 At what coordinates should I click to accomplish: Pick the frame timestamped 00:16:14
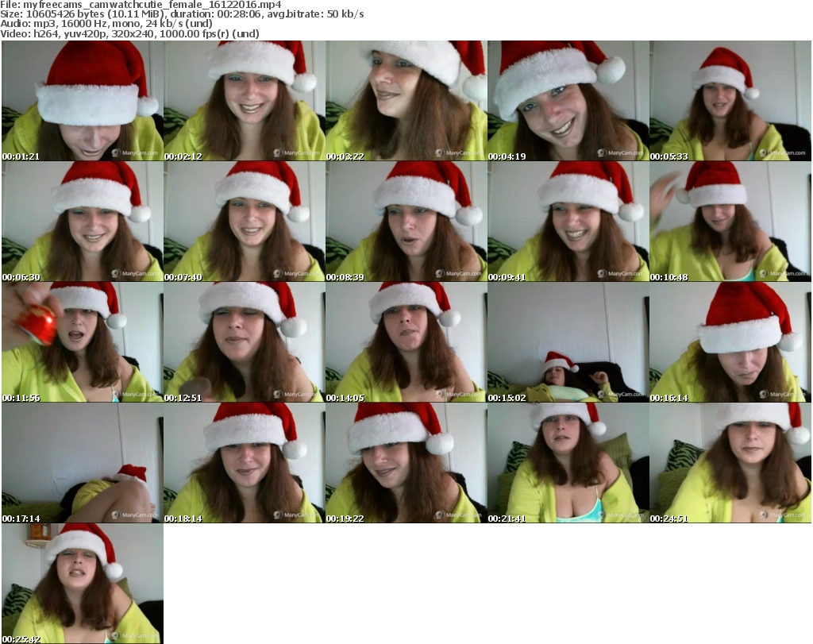[x=730, y=342]
